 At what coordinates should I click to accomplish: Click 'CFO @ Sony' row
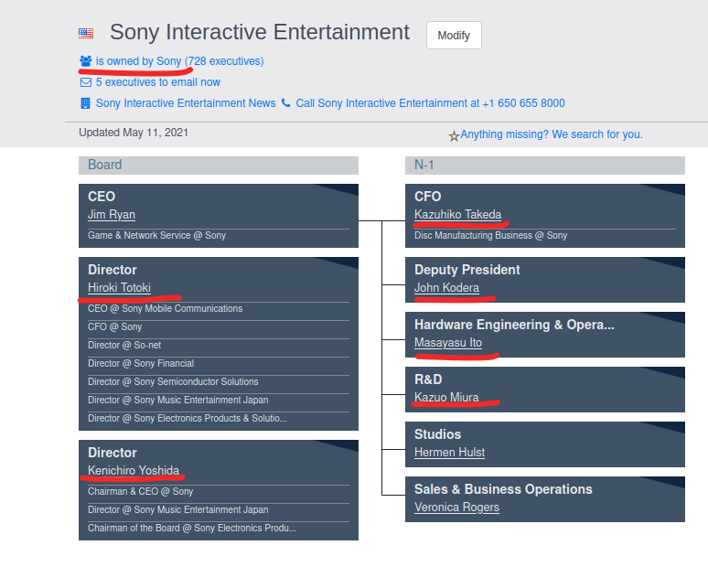(219, 326)
